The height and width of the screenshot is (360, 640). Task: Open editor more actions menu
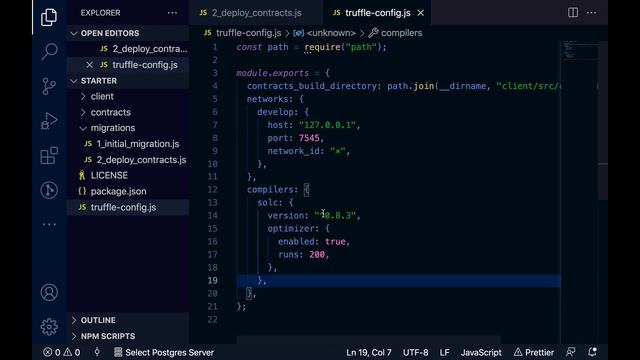[591, 13]
